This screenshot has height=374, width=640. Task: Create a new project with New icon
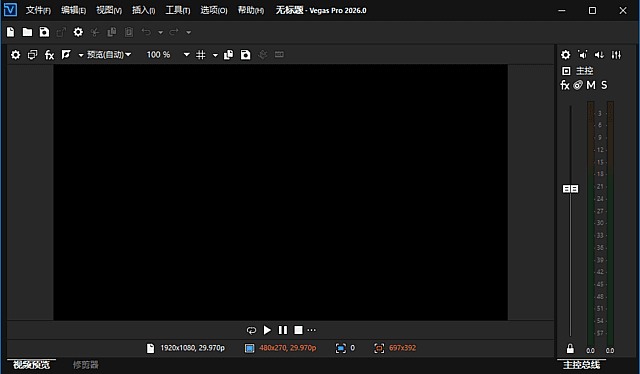(11, 32)
